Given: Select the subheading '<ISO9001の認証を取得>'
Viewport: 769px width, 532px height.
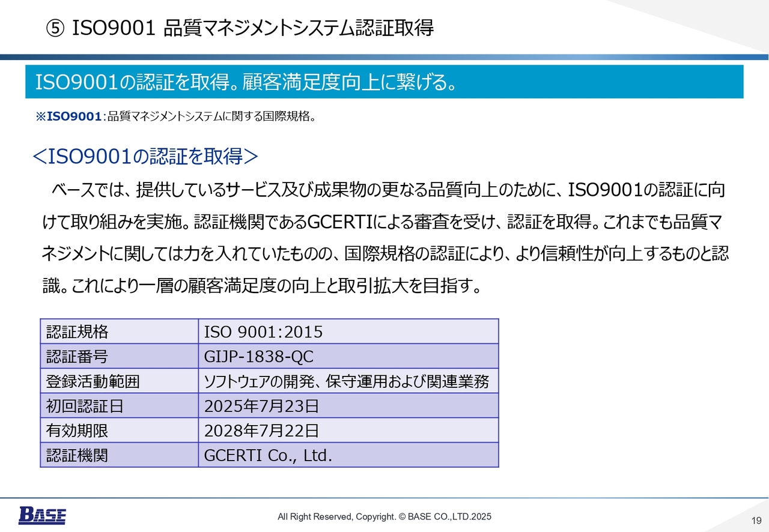Looking at the screenshot, I should point(145,157).
